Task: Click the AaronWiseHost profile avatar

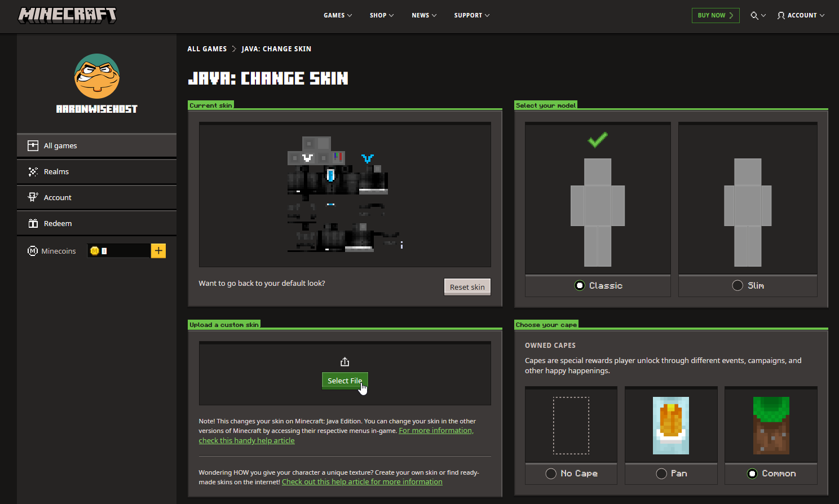Action: [97, 76]
